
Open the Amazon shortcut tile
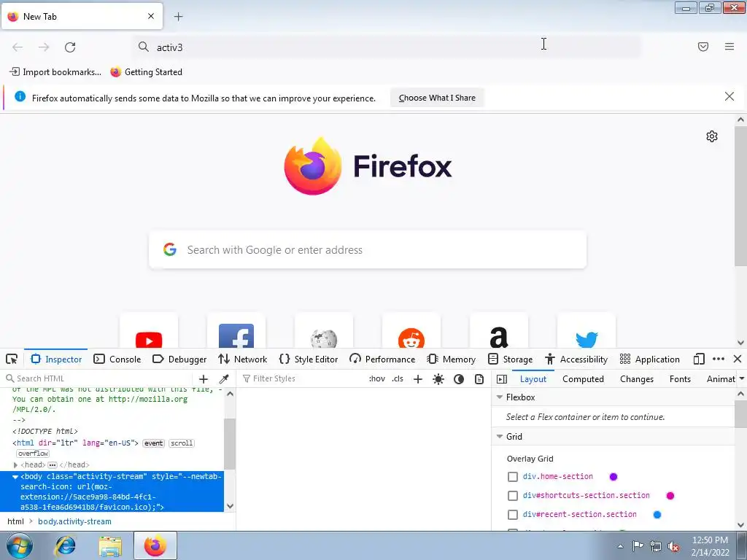pyautogui.click(x=499, y=330)
